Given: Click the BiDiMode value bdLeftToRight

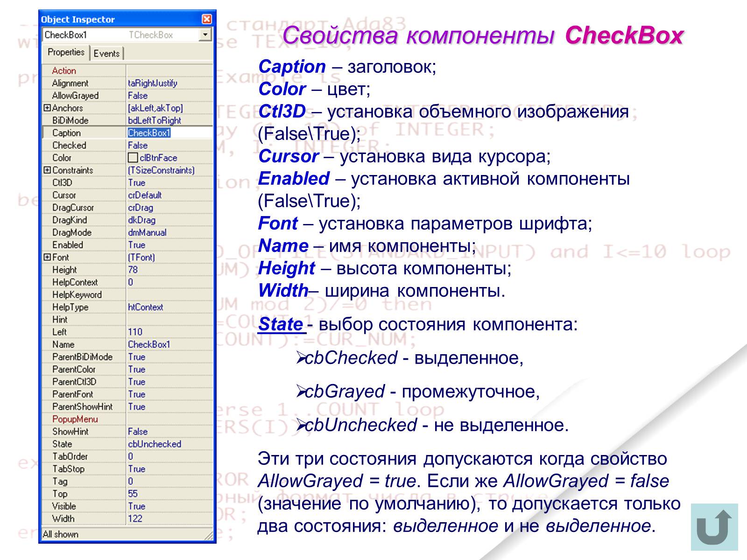Looking at the screenshot, I should tap(155, 120).
